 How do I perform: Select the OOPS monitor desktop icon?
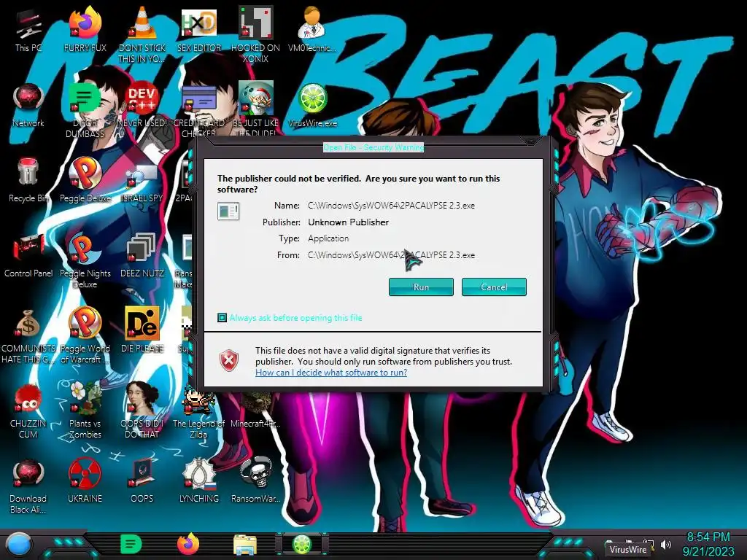pyautogui.click(x=142, y=480)
